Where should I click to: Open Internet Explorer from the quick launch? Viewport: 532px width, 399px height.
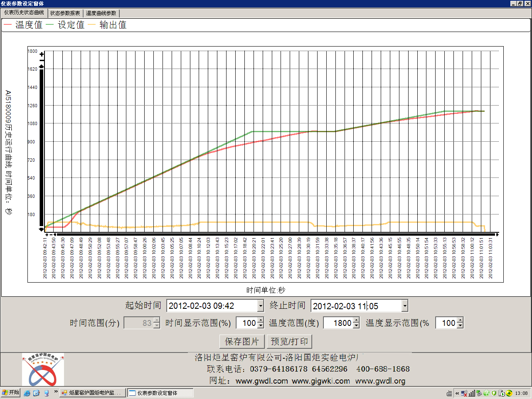[27, 393]
